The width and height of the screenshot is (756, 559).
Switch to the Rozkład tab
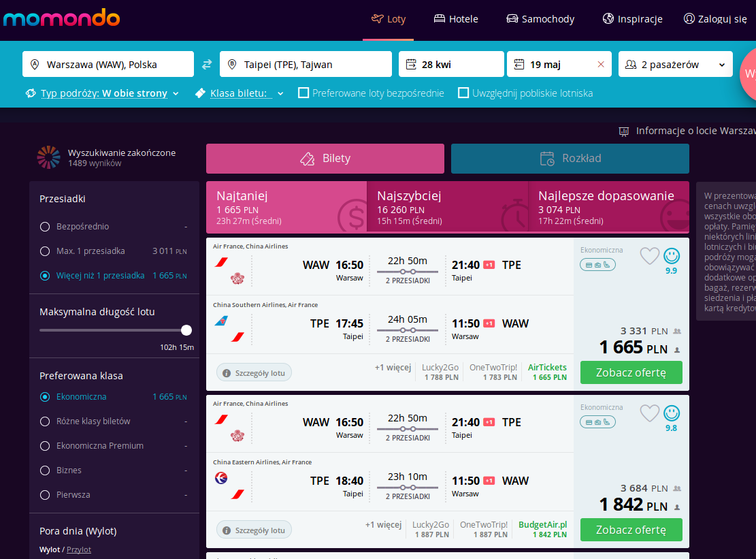[570, 158]
